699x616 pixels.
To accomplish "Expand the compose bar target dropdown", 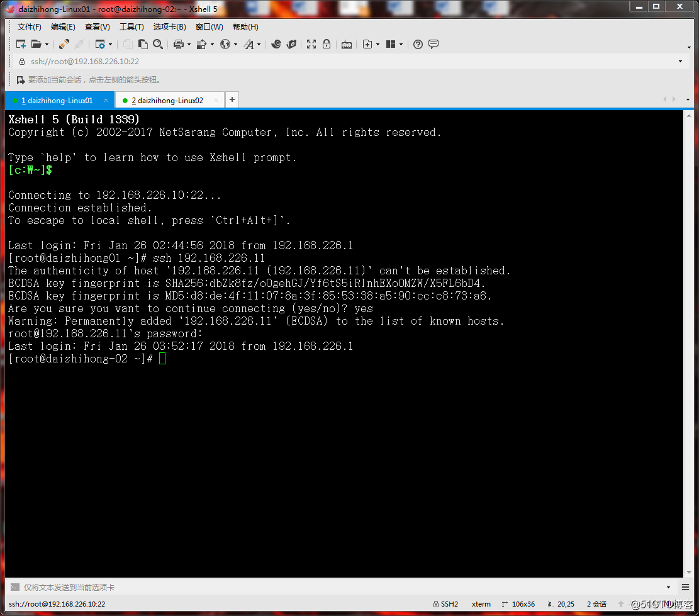I will pos(668,587).
